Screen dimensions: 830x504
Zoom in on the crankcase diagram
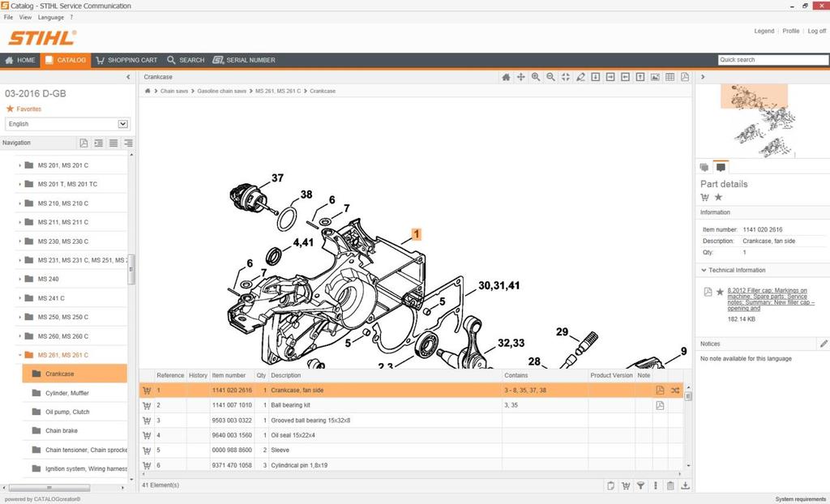click(536, 77)
